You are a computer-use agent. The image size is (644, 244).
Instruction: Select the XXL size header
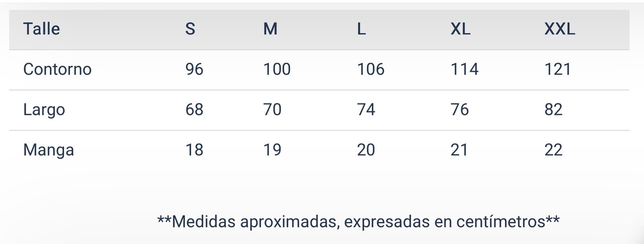pos(559,29)
